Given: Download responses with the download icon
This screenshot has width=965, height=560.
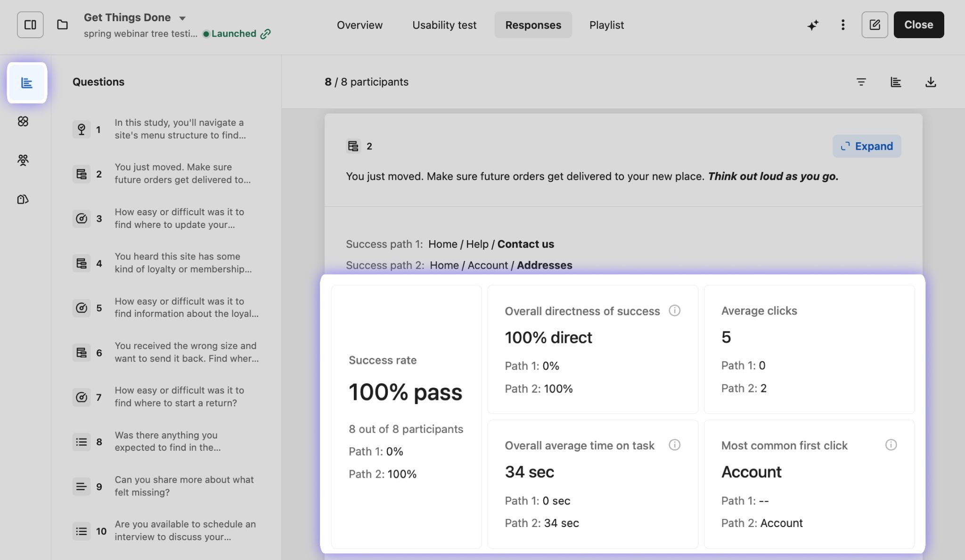Looking at the screenshot, I should 930,82.
